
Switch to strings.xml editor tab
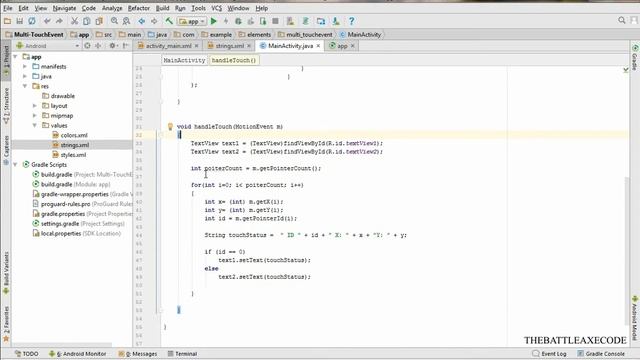tap(229, 46)
